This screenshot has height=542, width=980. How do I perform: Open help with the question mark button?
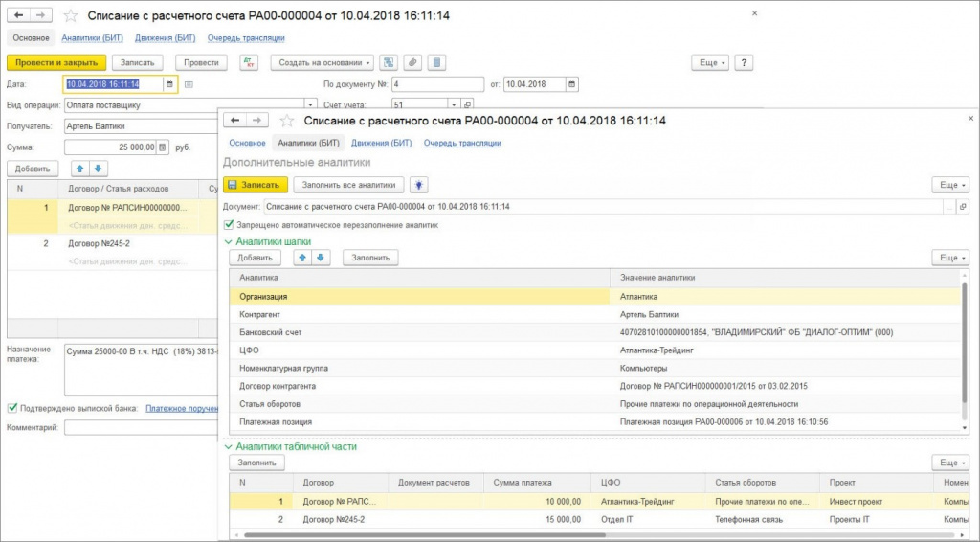coord(743,62)
